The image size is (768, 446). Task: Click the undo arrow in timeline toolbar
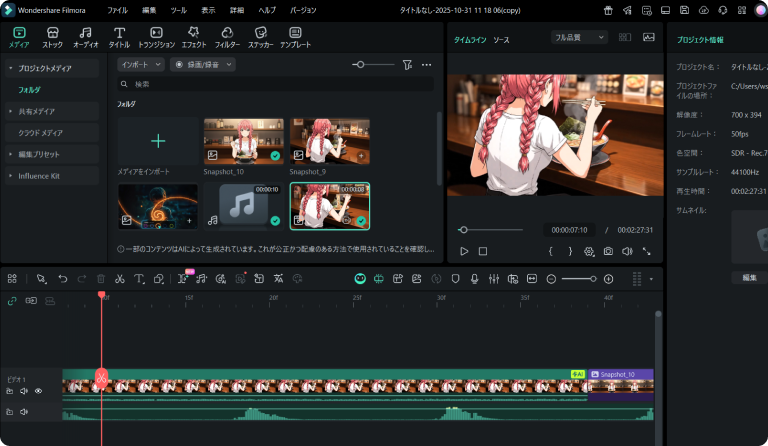coord(63,279)
